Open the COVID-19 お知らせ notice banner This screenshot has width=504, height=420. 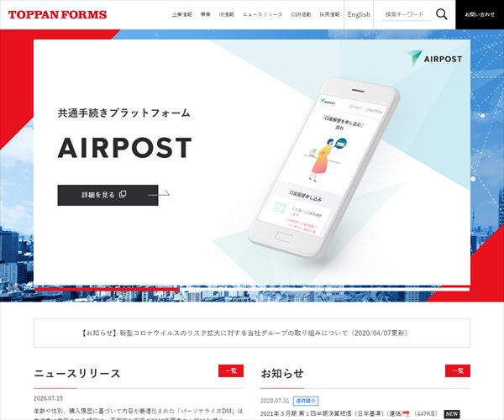252,333
